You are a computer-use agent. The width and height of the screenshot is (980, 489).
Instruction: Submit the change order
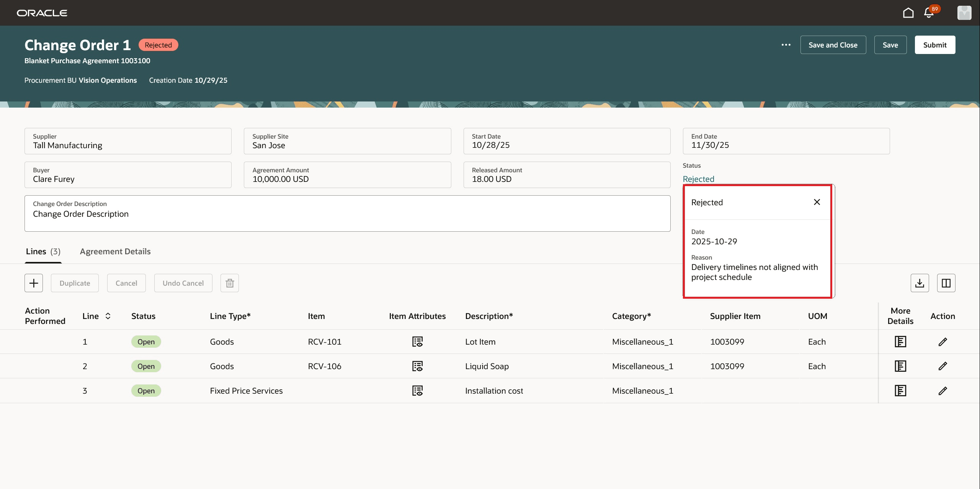click(934, 44)
